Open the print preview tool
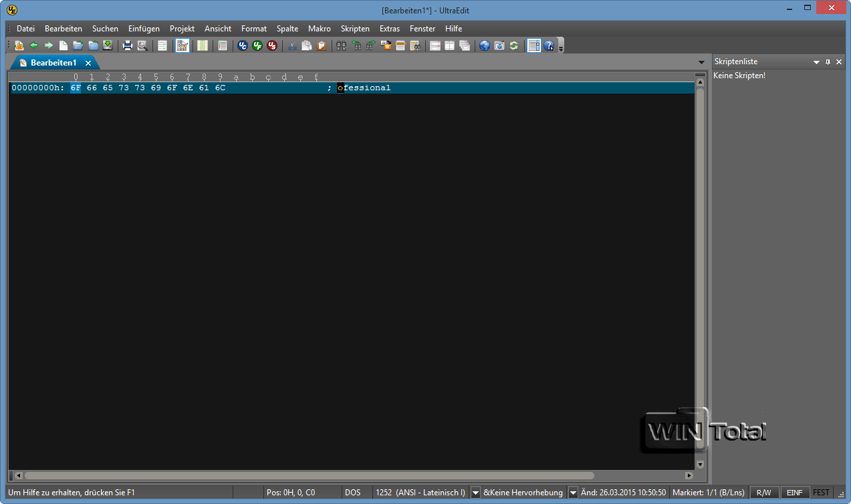This screenshot has height=504, width=851. [x=141, y=45]
